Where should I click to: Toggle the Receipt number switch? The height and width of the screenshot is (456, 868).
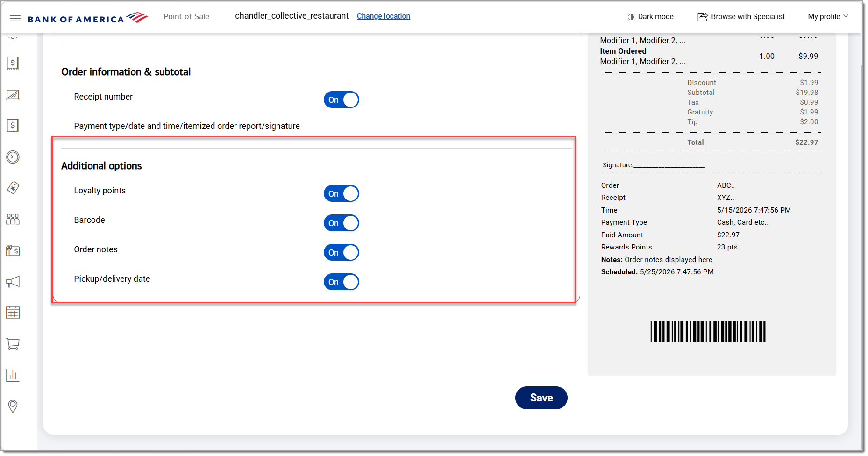[x=342, y=100]
